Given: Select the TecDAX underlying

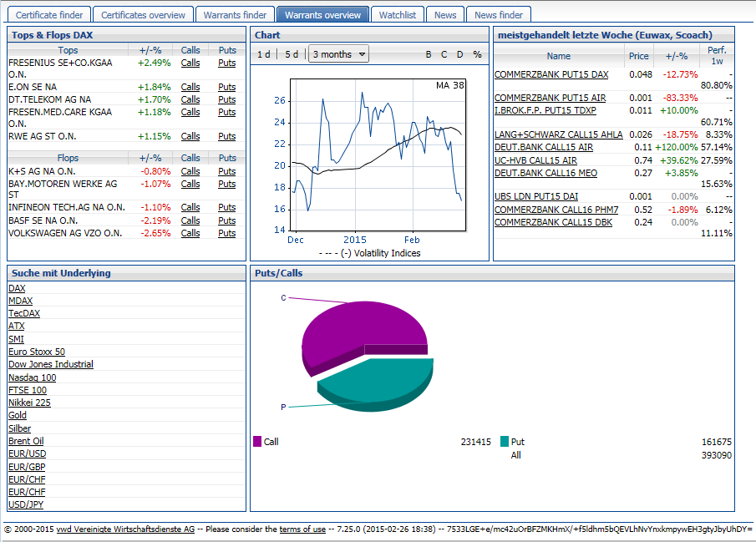Looking at the screenshot, I should [24, 313].
